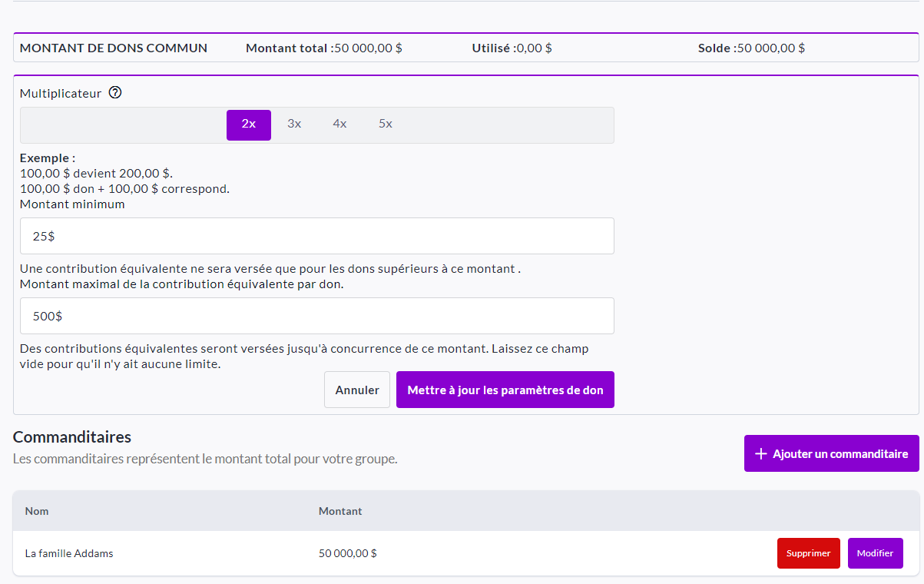Set the multiplier to 5x
Viewport: 924px width, 584px height.
click(386, 124)
